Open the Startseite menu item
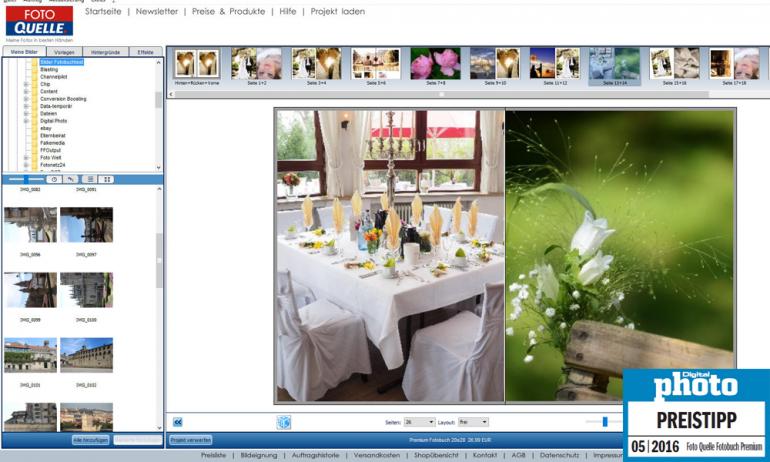 [103, 11]
